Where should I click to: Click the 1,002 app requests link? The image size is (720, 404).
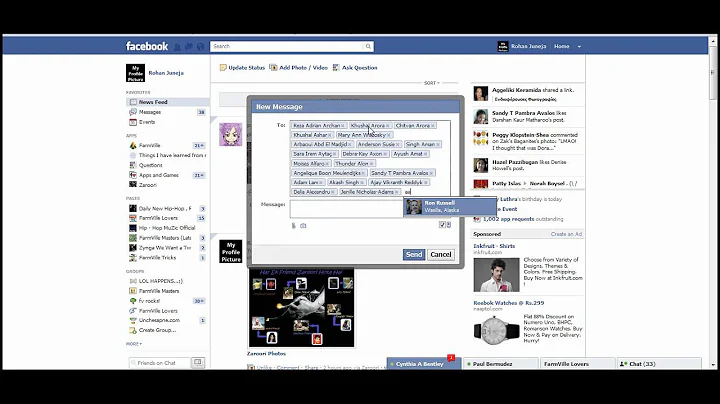point(506,219)
